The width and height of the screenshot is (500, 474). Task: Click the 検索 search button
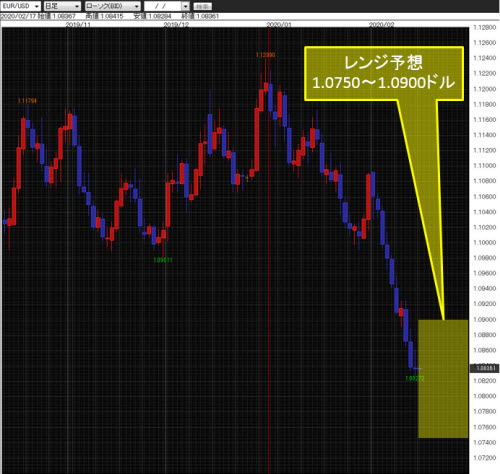click(x=202, y=6)
